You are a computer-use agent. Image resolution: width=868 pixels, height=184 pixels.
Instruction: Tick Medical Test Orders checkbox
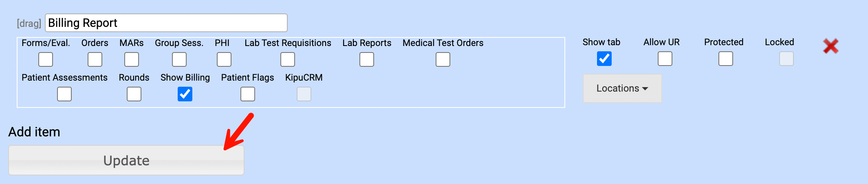pos(443,59)
